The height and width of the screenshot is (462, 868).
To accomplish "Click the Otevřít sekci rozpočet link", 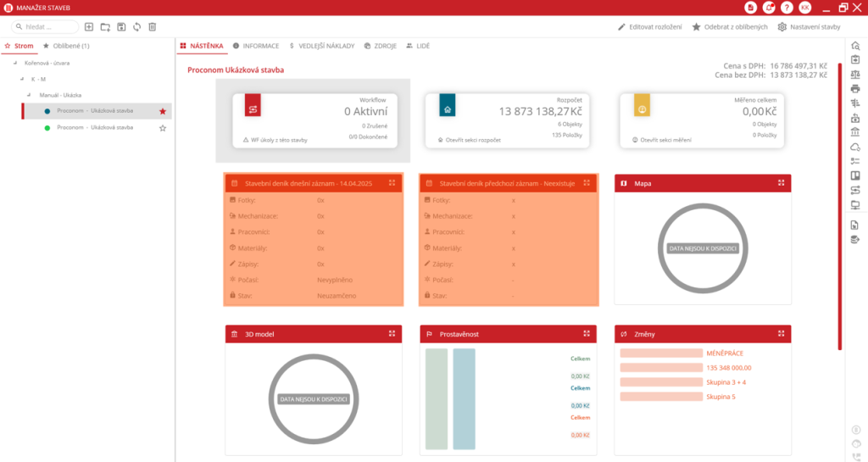I will point(468,140).
